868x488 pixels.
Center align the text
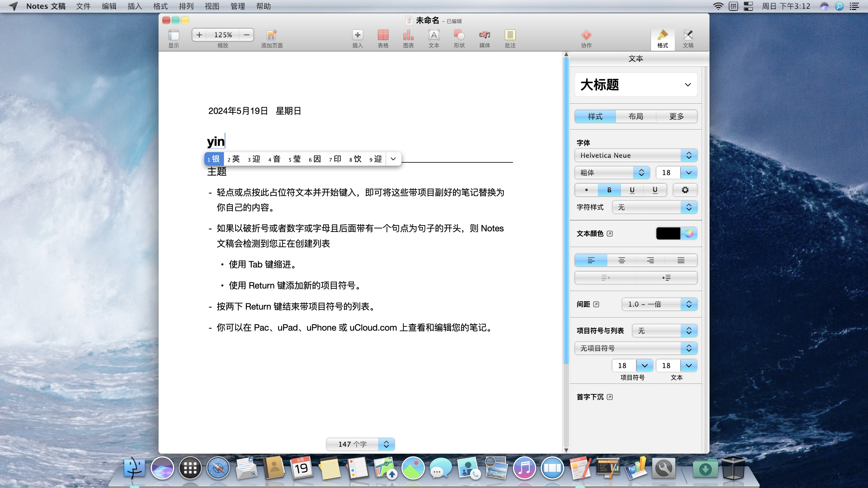click(x=622, y=260)
